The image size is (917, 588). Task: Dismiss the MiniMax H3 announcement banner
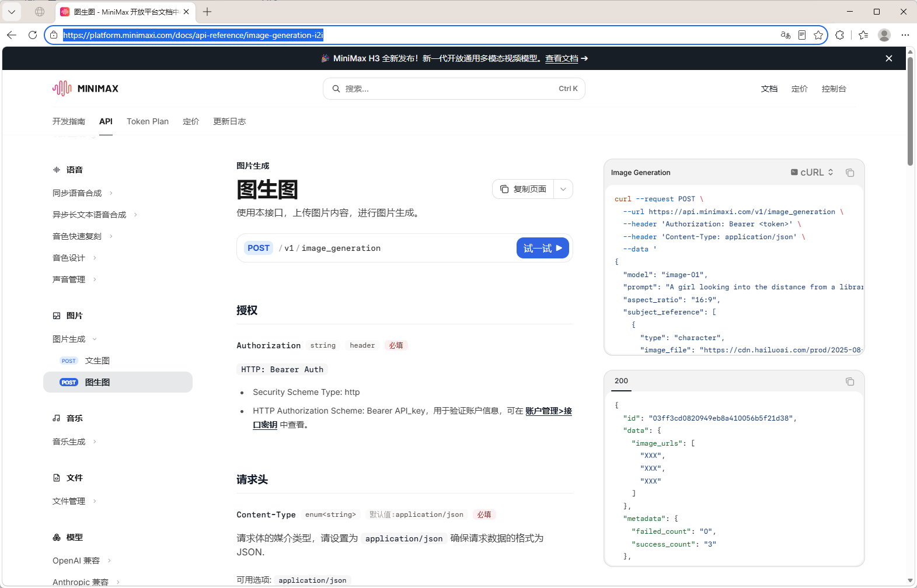[x=889, y=58]
